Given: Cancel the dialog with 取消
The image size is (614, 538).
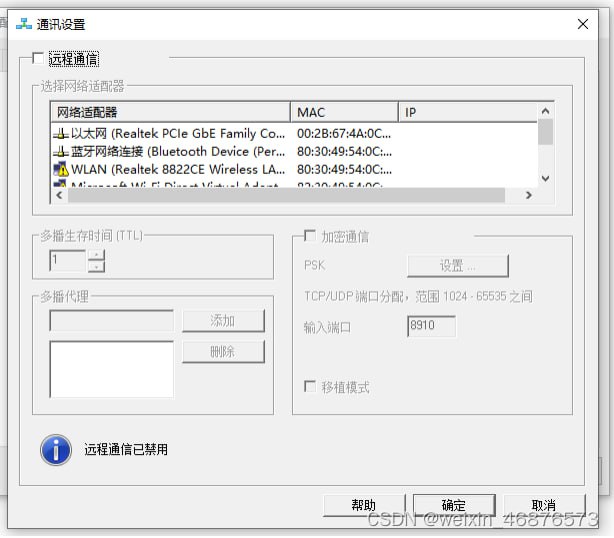Looking at the screenshot, I should (543, 505).
